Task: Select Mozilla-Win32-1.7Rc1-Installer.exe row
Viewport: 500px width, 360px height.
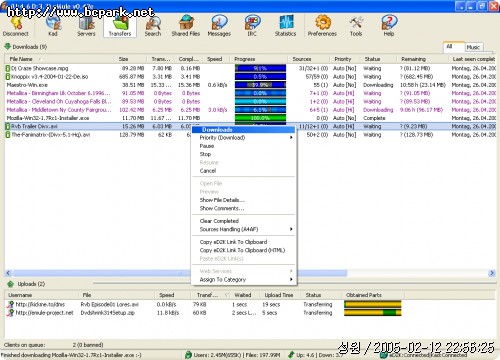Action: pos(250,118)
